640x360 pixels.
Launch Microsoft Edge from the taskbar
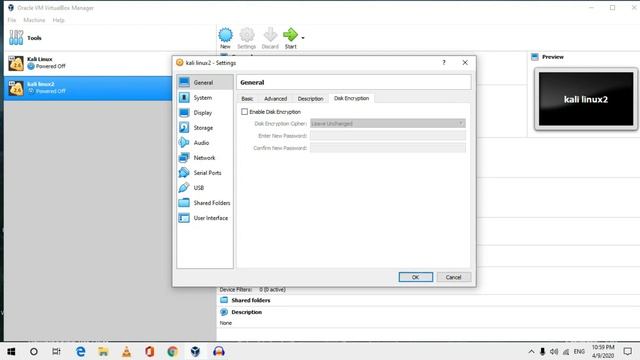coord(80,351)
